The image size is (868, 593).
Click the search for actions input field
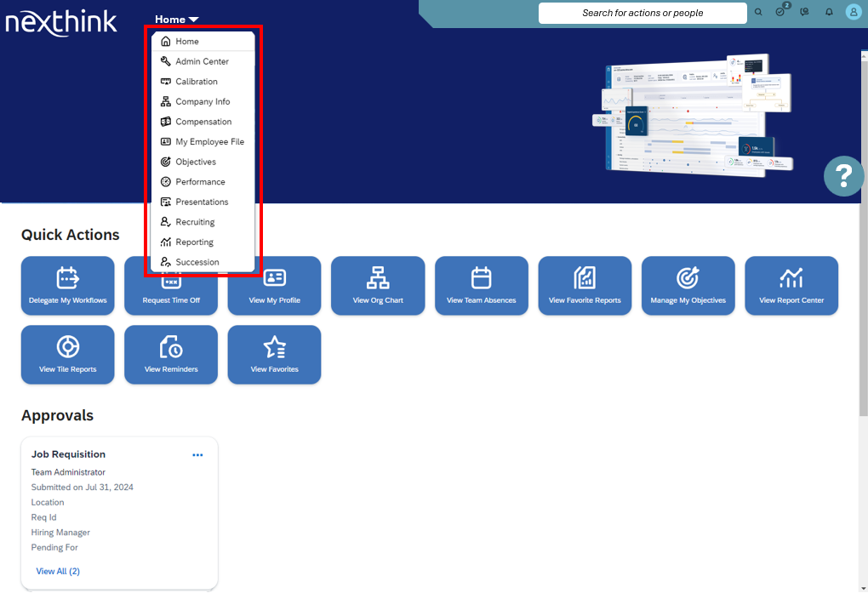[642, 13]
